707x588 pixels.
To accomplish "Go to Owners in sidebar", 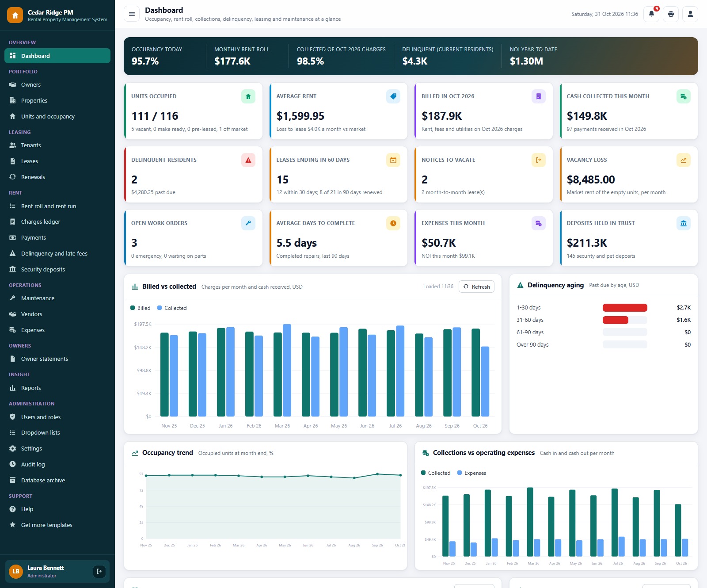I will point(57,85).
